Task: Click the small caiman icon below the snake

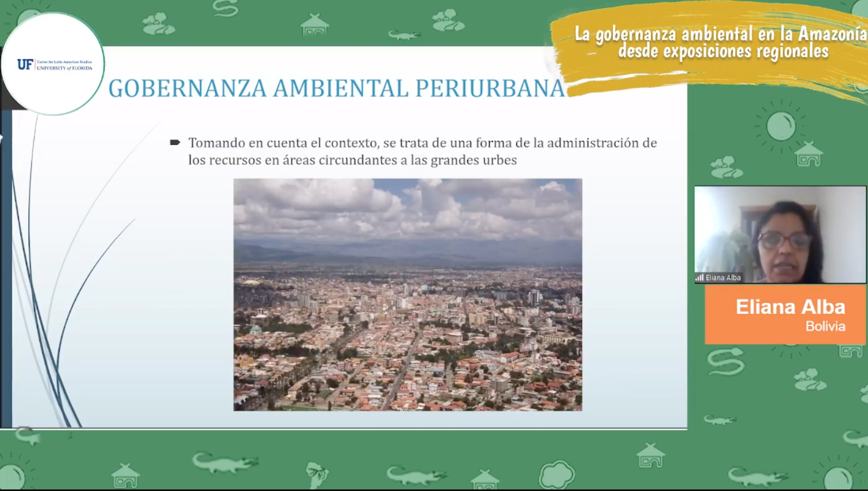Action: [x=719, y=420]
